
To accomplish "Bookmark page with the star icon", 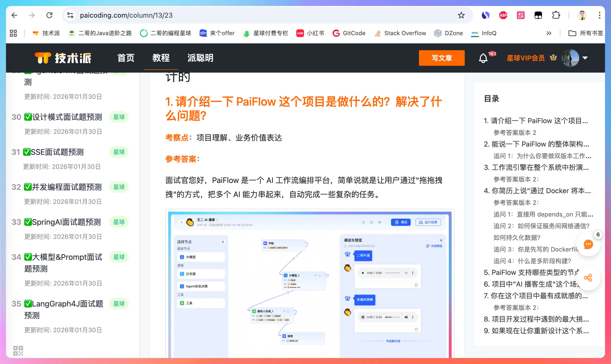I will click(461, 15).
